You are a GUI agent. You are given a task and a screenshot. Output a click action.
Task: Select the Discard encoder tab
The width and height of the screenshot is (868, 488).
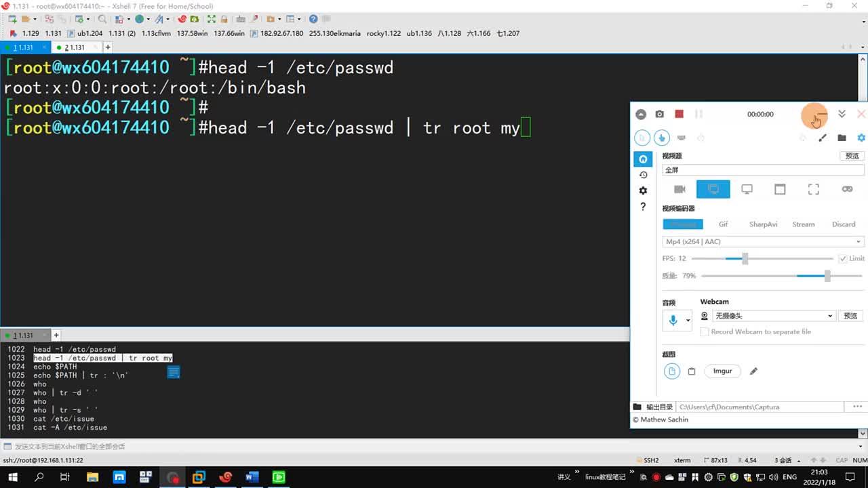[x=844, y=224]
